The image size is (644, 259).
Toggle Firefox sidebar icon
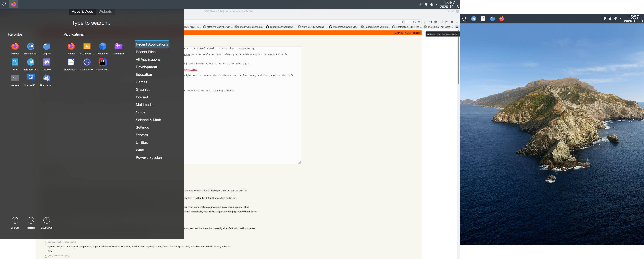(x=430, y=22)
